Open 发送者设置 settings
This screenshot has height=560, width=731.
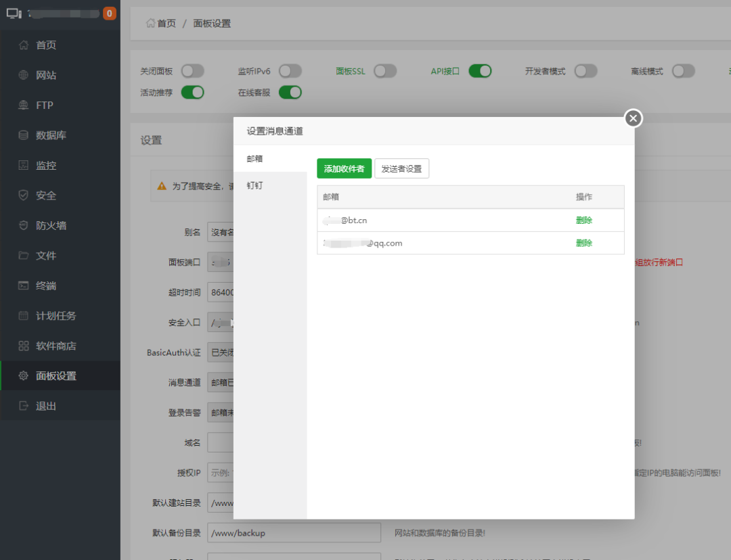[401, 168]
